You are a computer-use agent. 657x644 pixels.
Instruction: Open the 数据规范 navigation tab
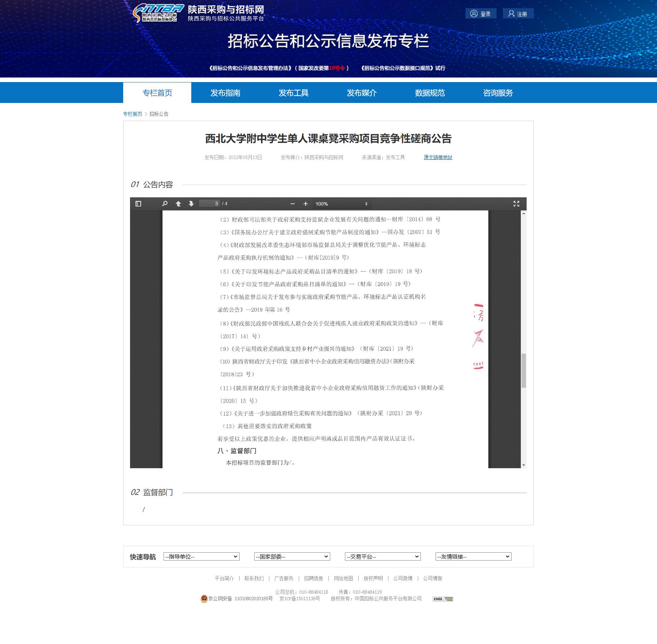(430, 93)
